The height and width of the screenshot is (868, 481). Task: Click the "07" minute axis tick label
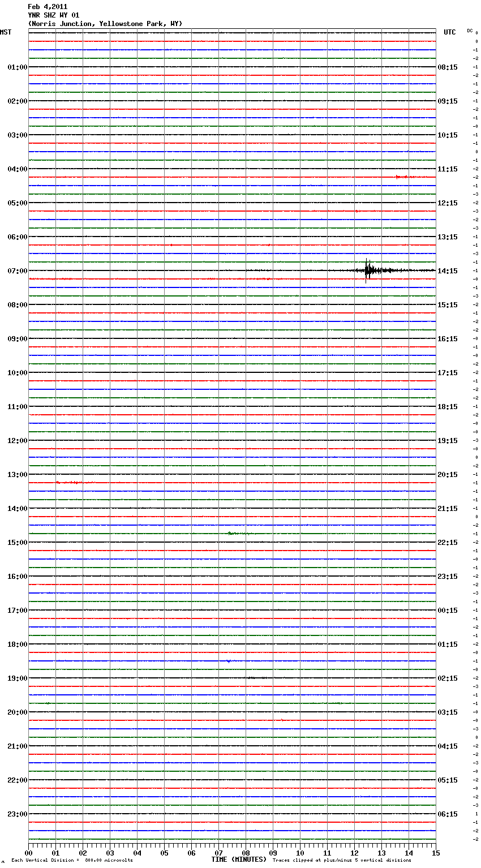pos(218,853)
